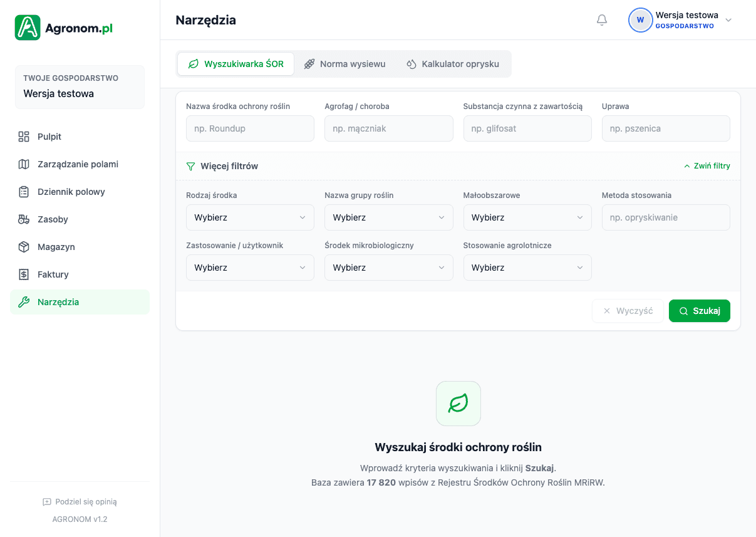
Task: Click the Agrofag / choroba input field
Action: click(x=388, y=128)
